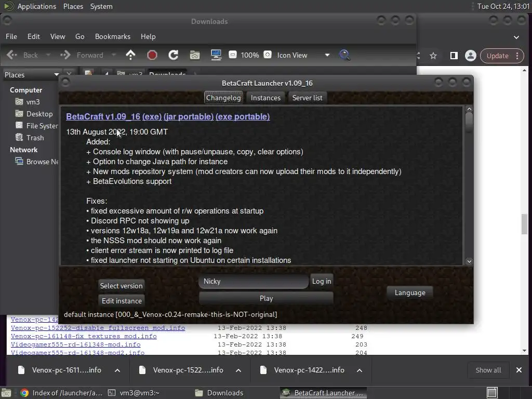Click the Venox-pc-1522 download file icon
532x399 pixels.
pos(142,370)
